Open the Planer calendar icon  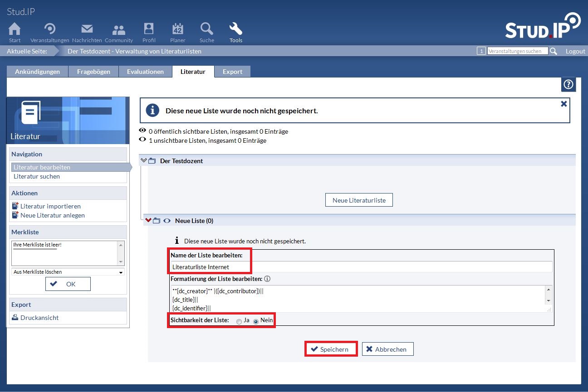(x=177, y=29)
